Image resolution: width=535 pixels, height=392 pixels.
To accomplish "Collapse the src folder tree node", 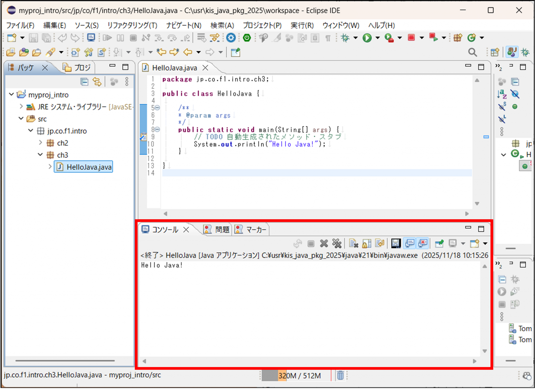I will [x=21, y=119].
